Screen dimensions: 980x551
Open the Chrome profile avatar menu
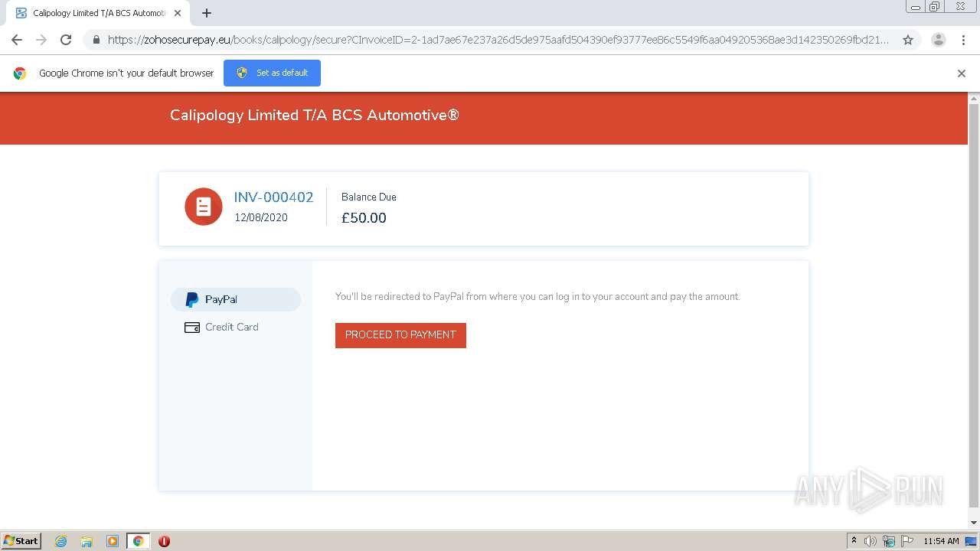(939, 40)
